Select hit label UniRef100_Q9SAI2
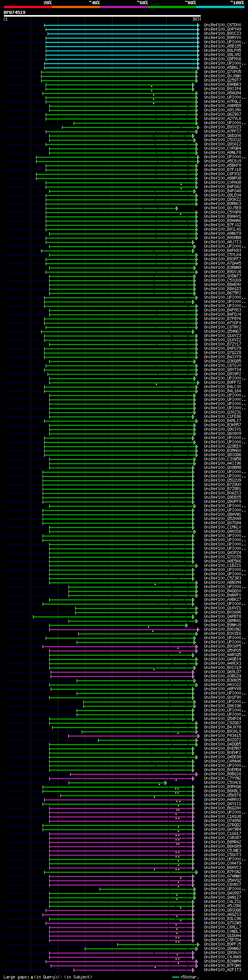 click(x=222, y=144)
